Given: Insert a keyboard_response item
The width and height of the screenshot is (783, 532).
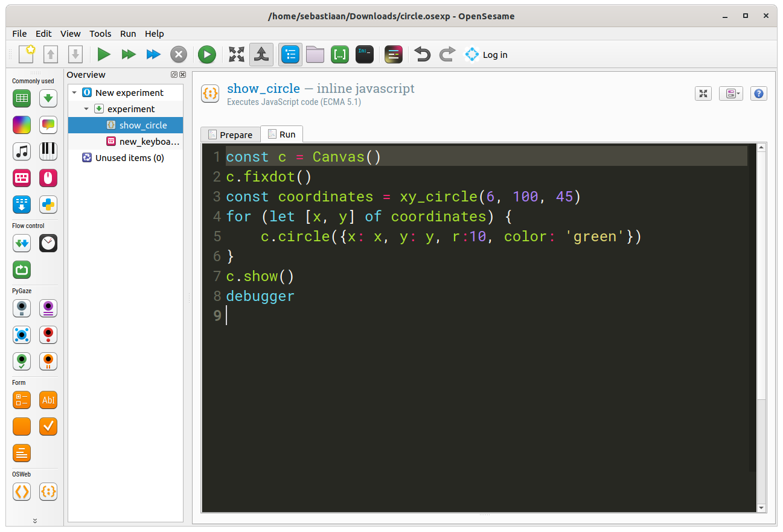Looking at the screenshot, I should [x=21, y=178].
